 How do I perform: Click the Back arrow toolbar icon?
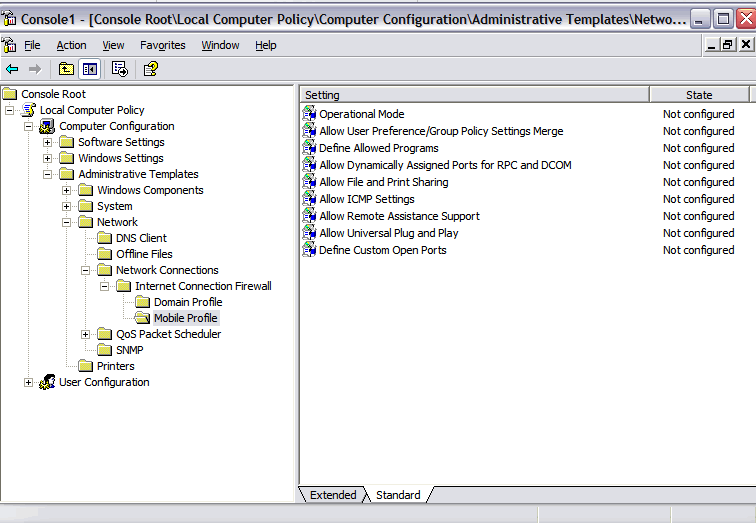click(x=12, y=69)
